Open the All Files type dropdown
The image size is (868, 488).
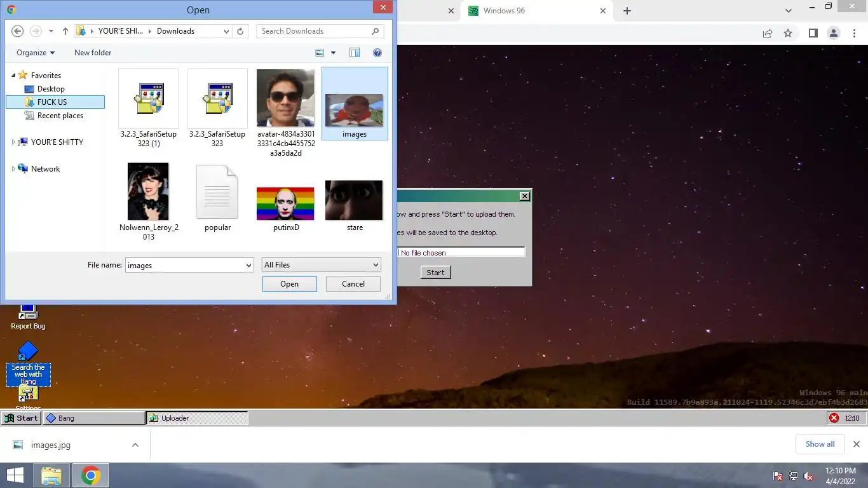pos(322,265)
